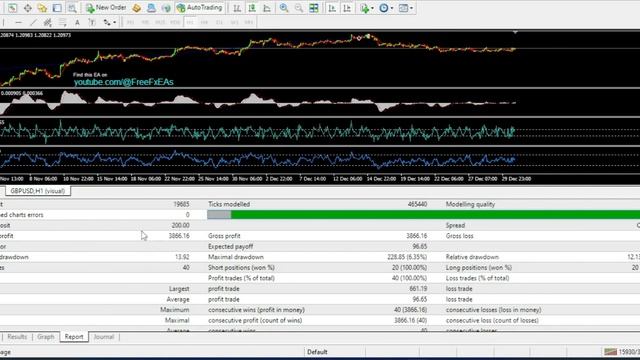The image size is (640, 360).
Task: Switch to the M30 timeframe
Action: point(175,22)
